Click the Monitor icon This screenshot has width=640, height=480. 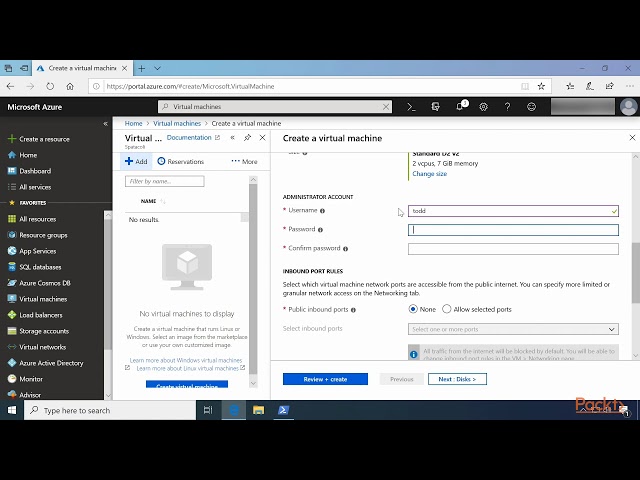click(12, 379)
